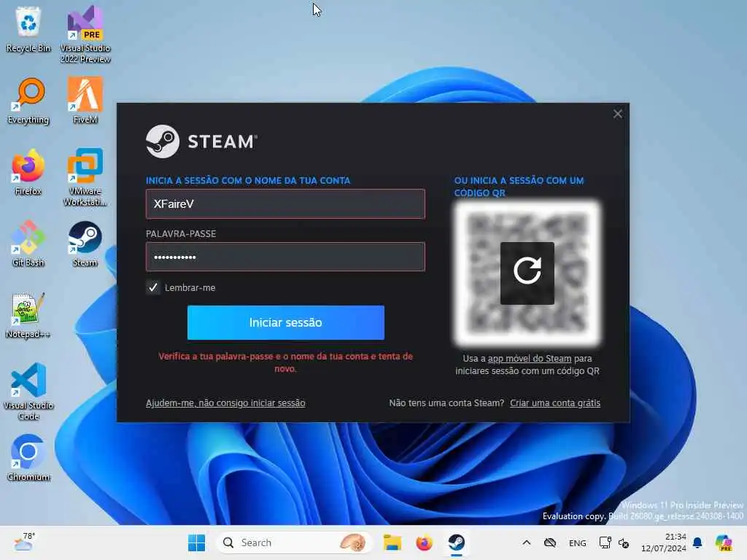This screenshot has width=747, height=560.
Task: Click the Firefox desktop icon
Action: pos(28,172)
